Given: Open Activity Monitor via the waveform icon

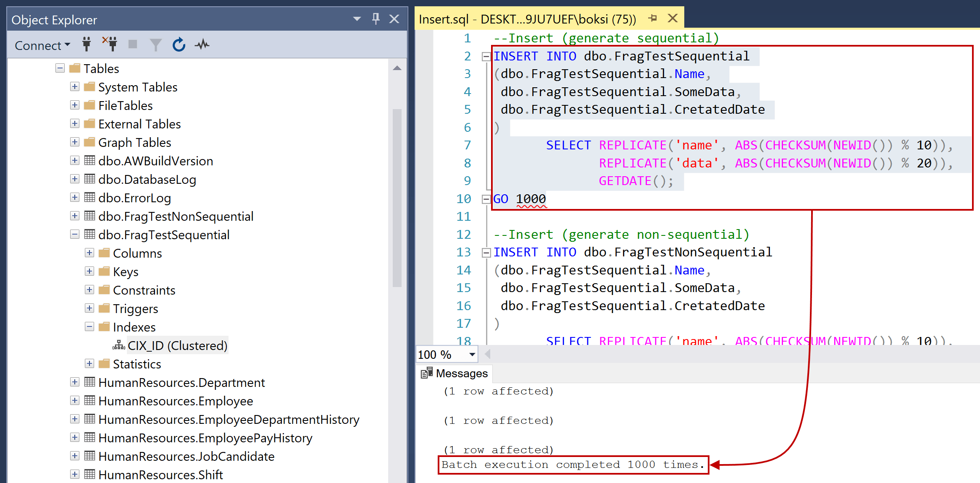Looking at the screenshot, I should pos(202,44).
